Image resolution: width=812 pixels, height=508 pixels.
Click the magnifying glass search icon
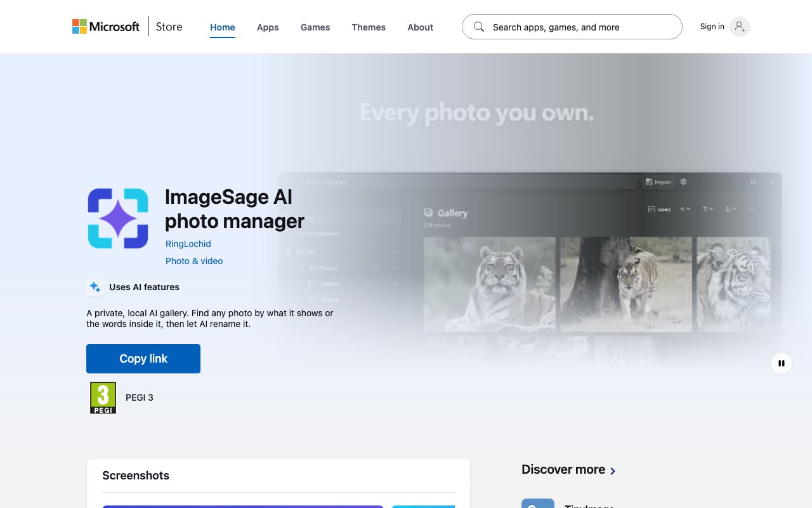point(479,27)
